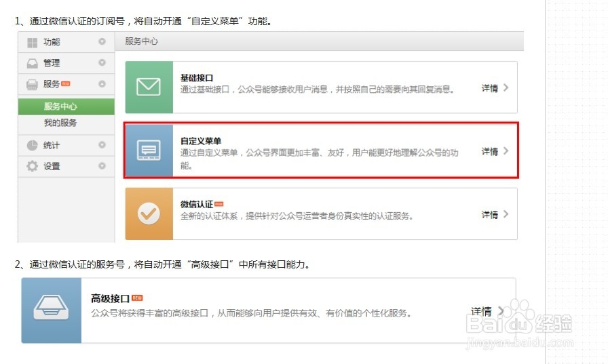Viewport: 608px width, 364px height.
Task: Click step 2 text about 服务号
Action: (x=162, y=264)
